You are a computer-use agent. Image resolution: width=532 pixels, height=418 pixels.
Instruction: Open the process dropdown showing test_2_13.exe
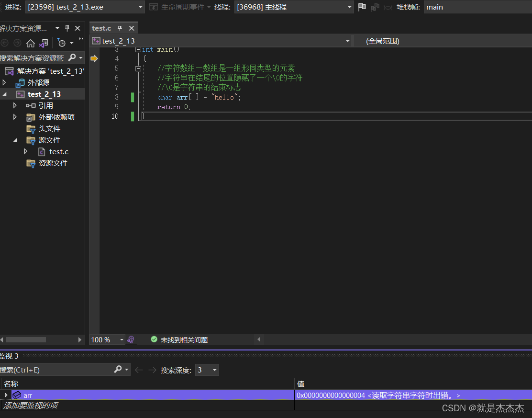[85, 7]
